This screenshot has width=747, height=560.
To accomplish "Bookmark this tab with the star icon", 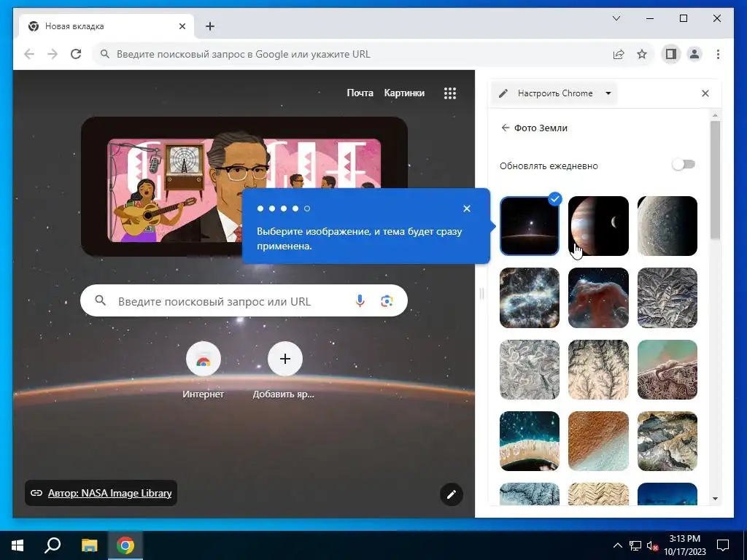I will pyautogui.click(x=642, y=54).
